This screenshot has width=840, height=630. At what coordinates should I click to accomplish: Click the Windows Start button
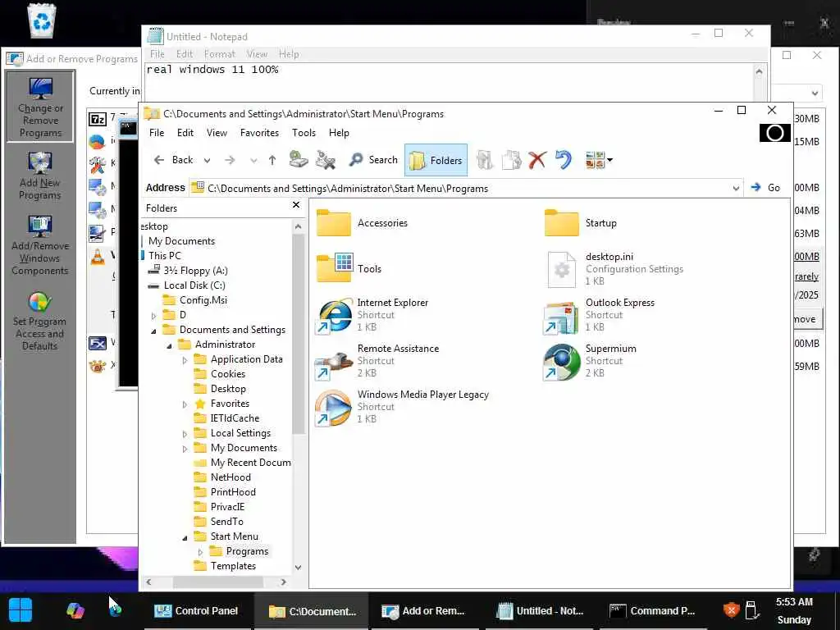click(21, 610)
